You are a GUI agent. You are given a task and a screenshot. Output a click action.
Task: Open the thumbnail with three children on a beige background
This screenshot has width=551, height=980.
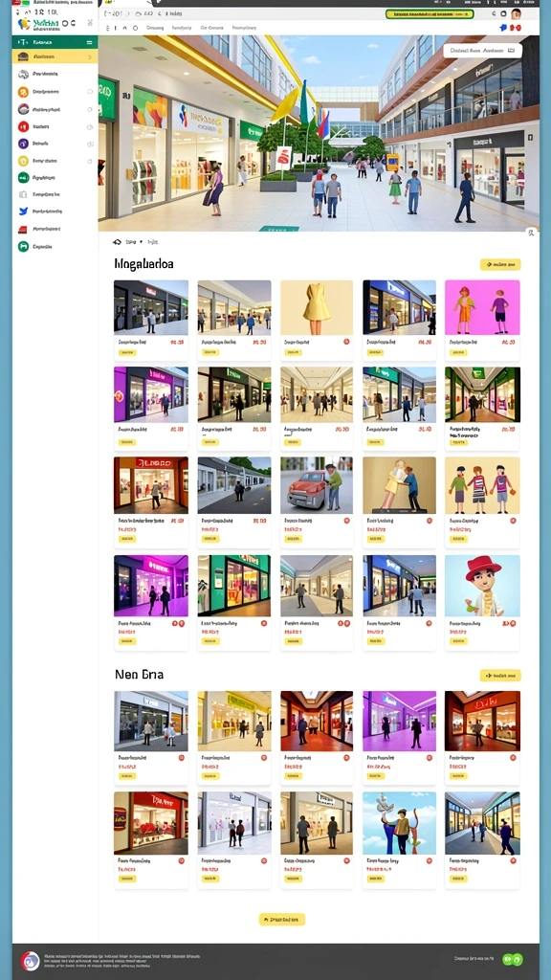point(482,485)
